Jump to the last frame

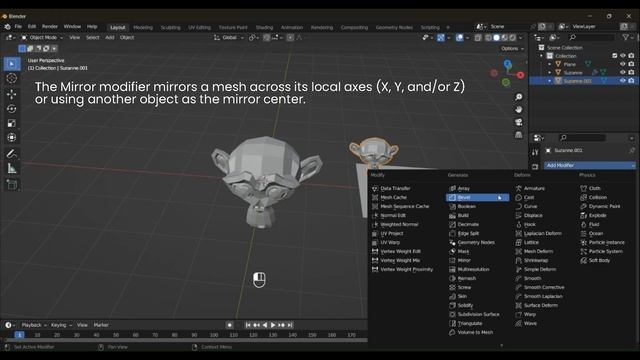[290, 325]
